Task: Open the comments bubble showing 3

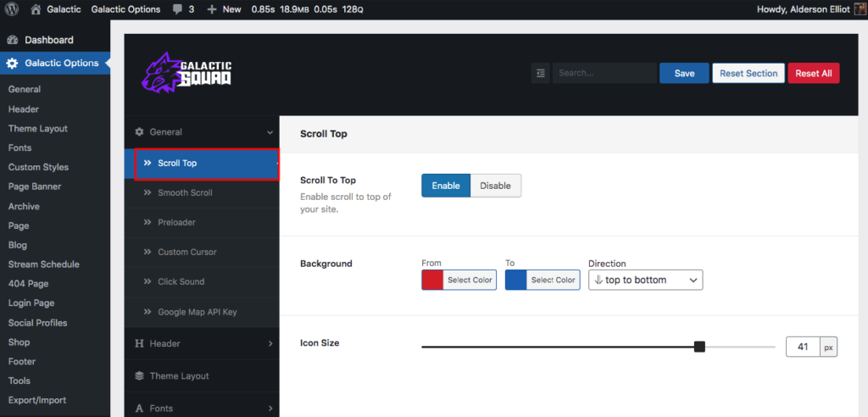Action: 183,9
